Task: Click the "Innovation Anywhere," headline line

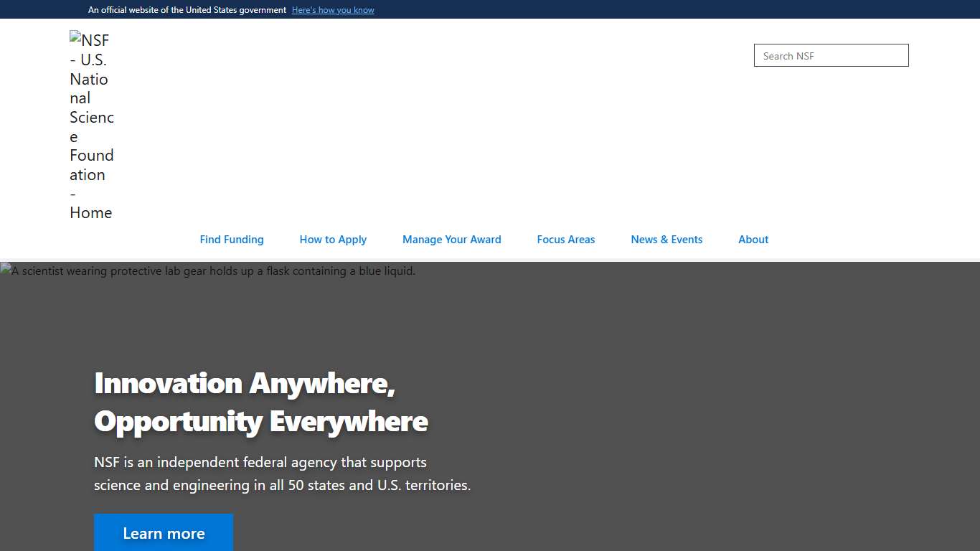Action: tap(245, 383)
